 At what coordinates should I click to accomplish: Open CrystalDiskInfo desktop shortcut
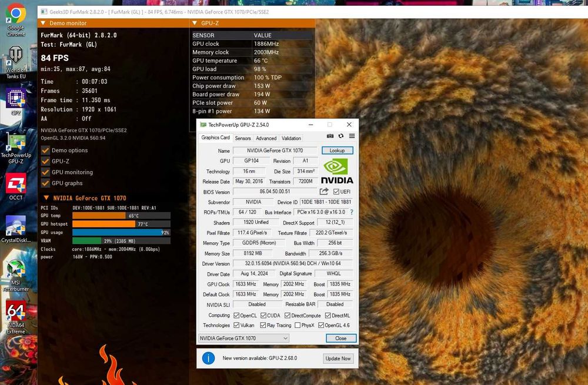pos(16,229)
